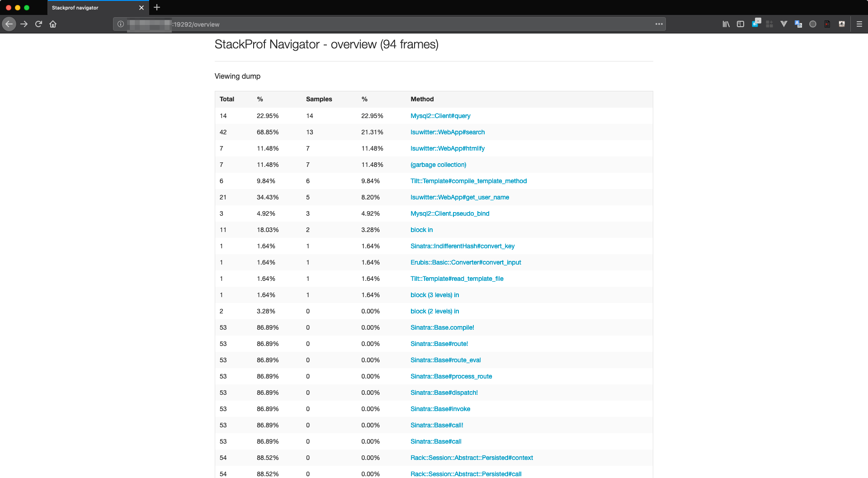Open the photo thumbnail extension icon

[x=842, y=24]
